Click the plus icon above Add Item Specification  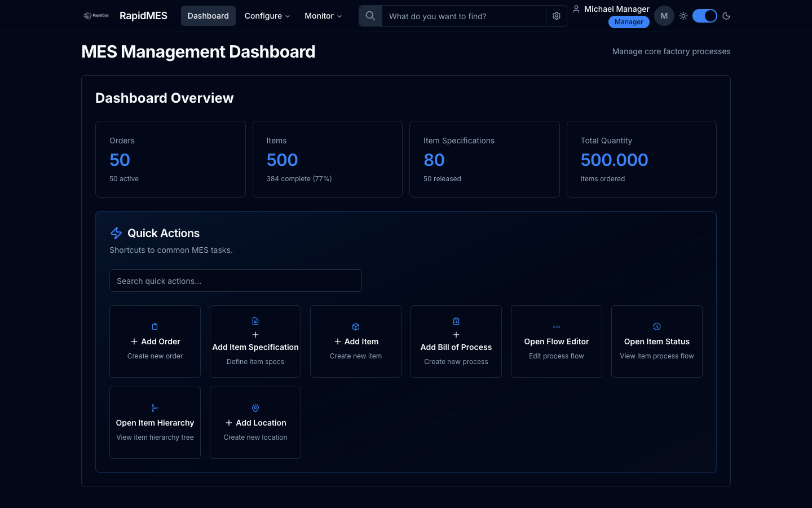[255, 335]
